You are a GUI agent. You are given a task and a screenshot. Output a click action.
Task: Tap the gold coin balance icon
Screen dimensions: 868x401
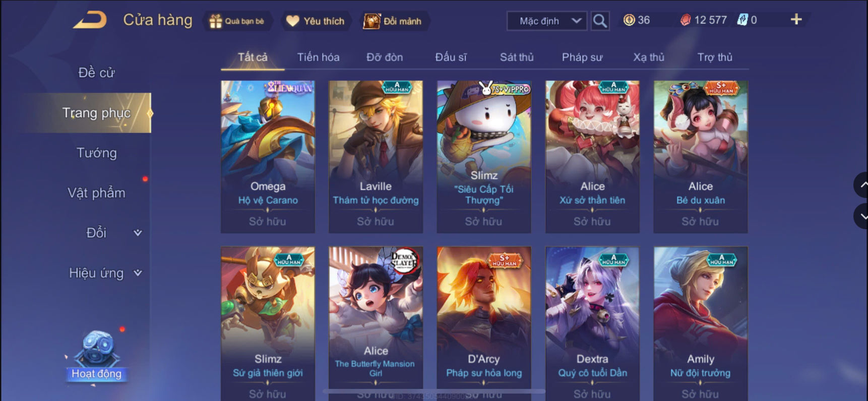(x=629, y=20)
